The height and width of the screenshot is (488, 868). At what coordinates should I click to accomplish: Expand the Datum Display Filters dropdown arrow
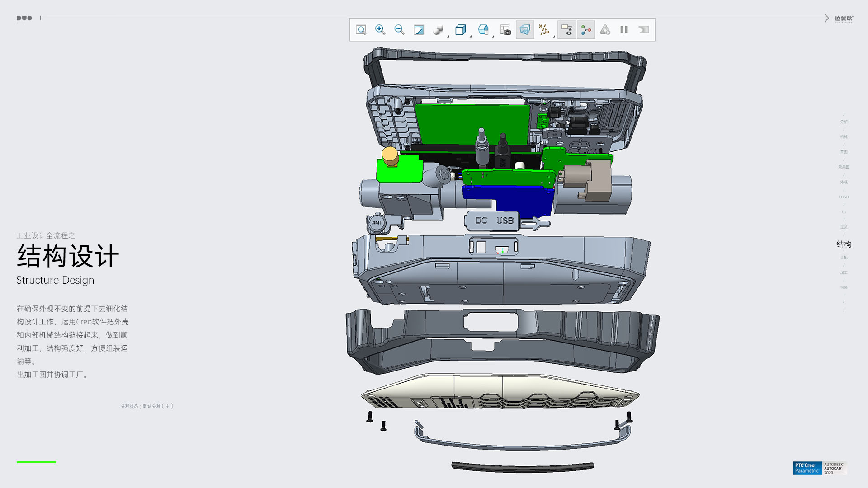pos(554,36)
